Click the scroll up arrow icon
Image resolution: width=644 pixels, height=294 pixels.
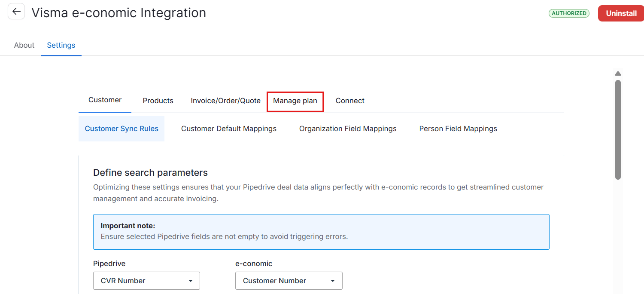(618, 73)
